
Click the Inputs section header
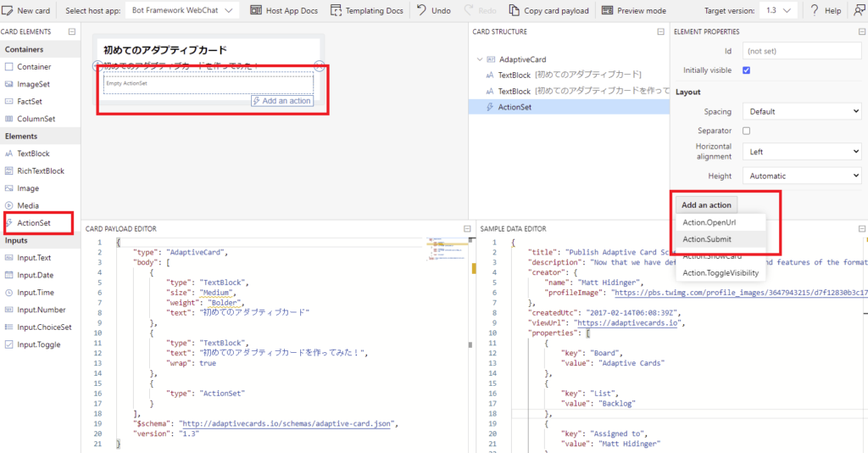click(40, 240)
